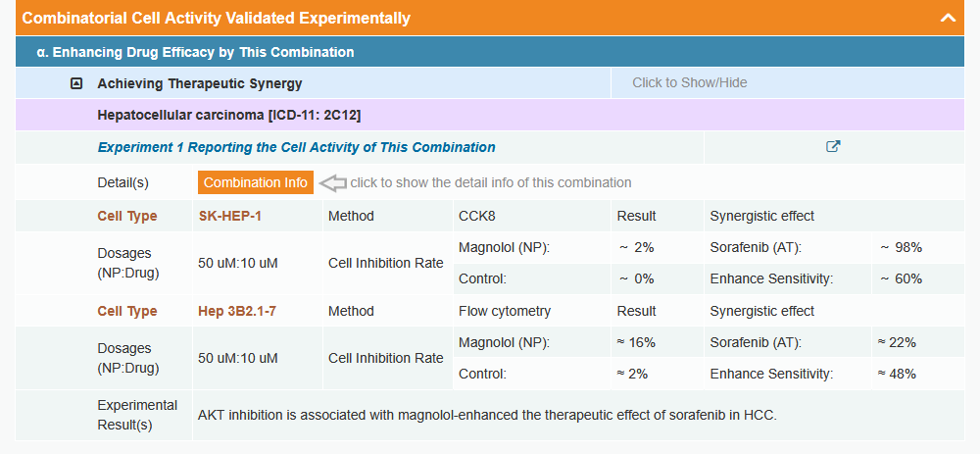Click the Hepatocellular carcinoma ICD-11 row

click(x=229, y=115)
